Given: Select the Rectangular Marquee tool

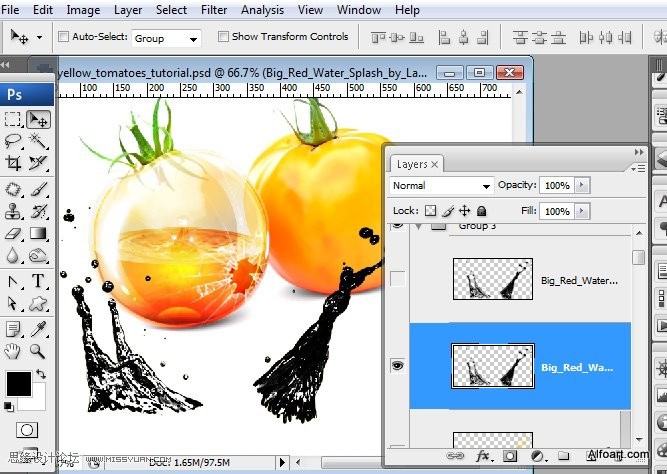Looking at the screenshot, I should point(13,119).
